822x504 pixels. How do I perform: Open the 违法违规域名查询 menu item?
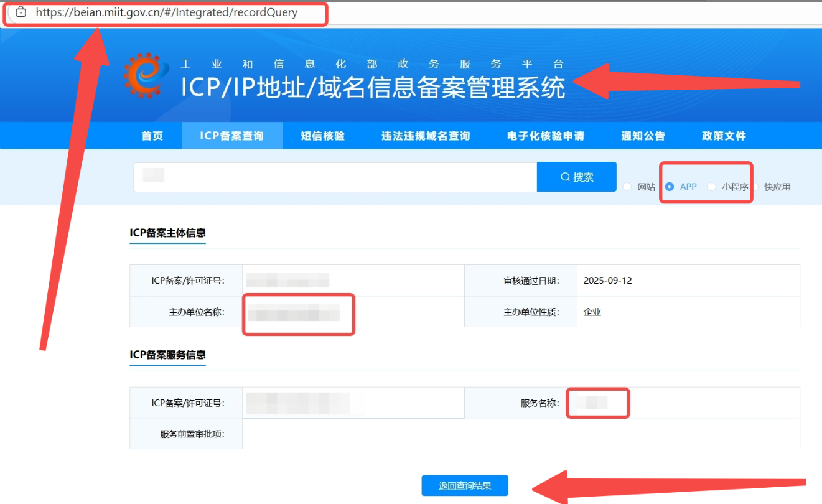426,136
